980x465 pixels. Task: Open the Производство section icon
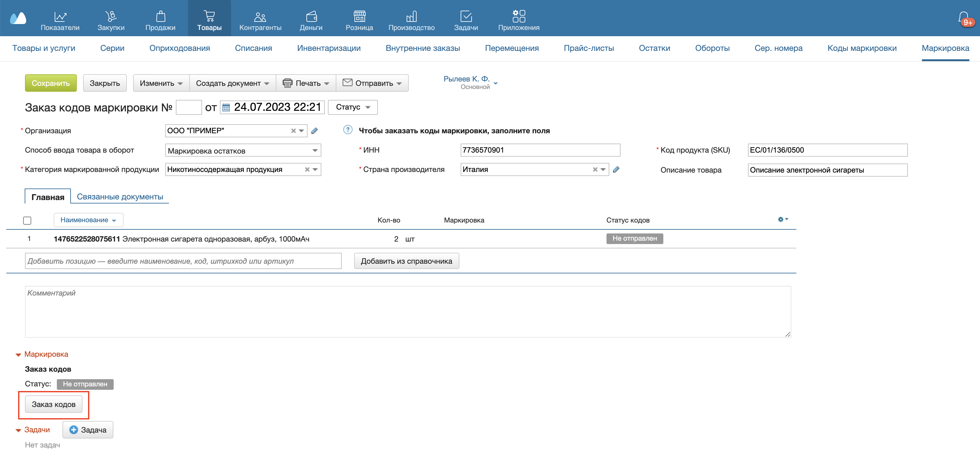click(x=411, y=16)
